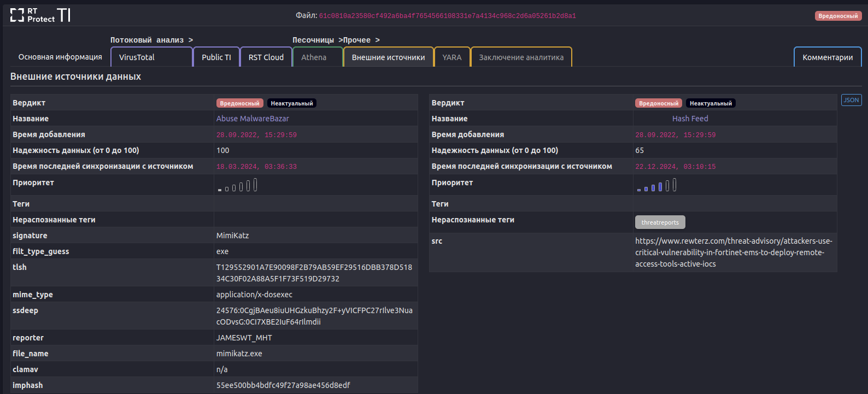
Task: Switch to the Athena tab
Action: (x=314, y=57)
